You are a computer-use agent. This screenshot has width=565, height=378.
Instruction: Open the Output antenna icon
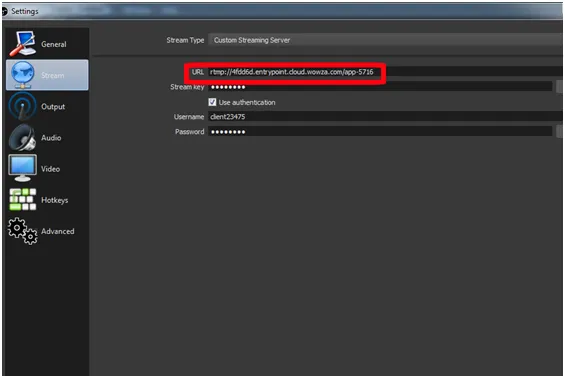point(22,106)
